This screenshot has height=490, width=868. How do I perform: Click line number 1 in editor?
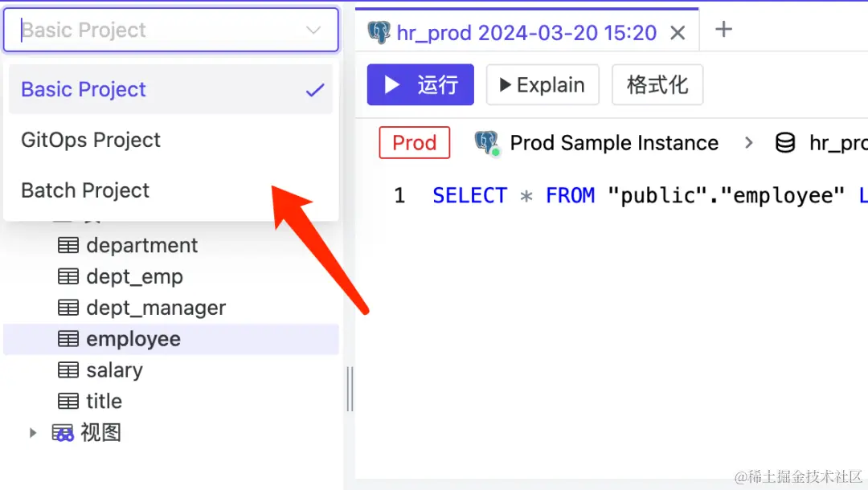[x=399, y=195]
